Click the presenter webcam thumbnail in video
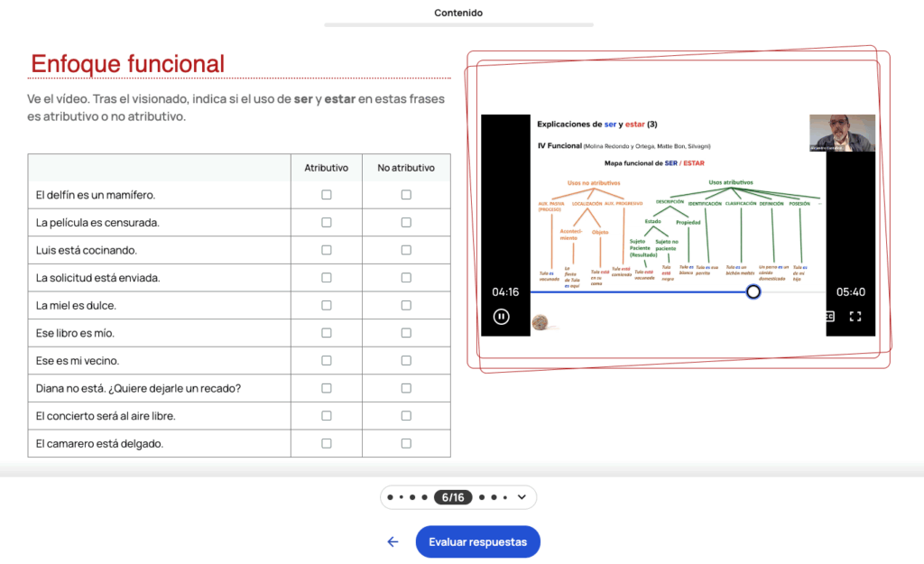This screenshot has height=564, width=924. click(x=842, y=133)
